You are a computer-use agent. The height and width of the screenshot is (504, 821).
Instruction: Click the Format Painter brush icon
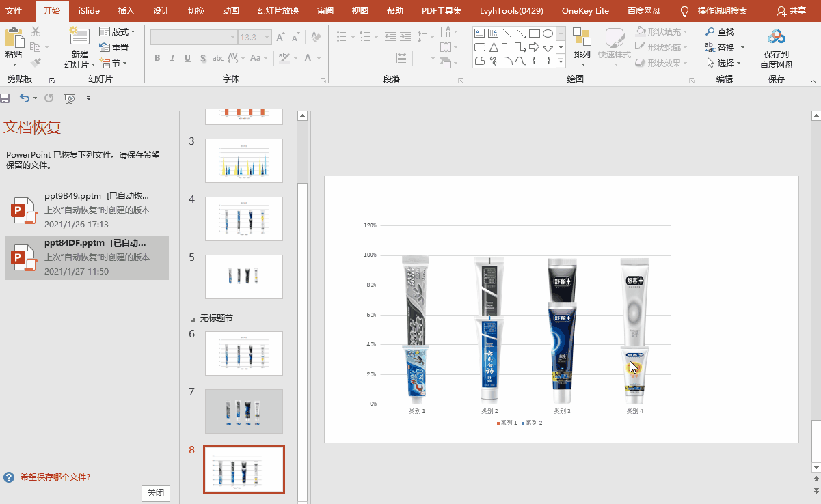(x=36, y=63)
